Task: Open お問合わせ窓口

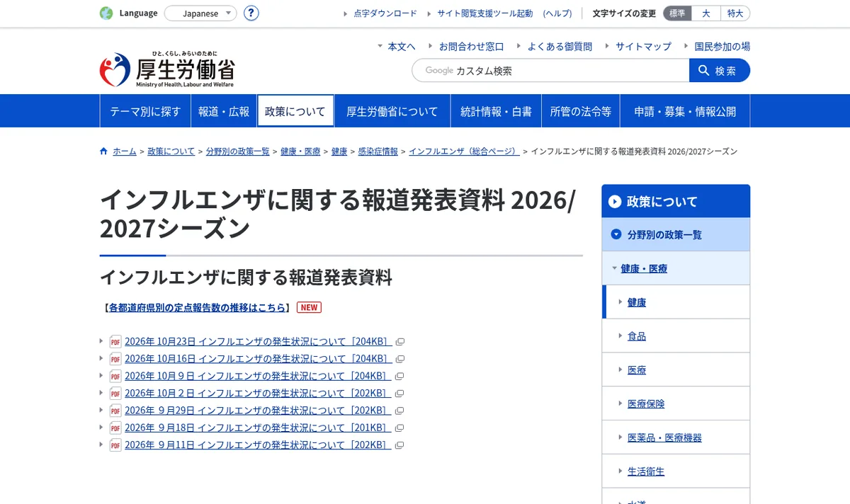Action: point(471,46)
